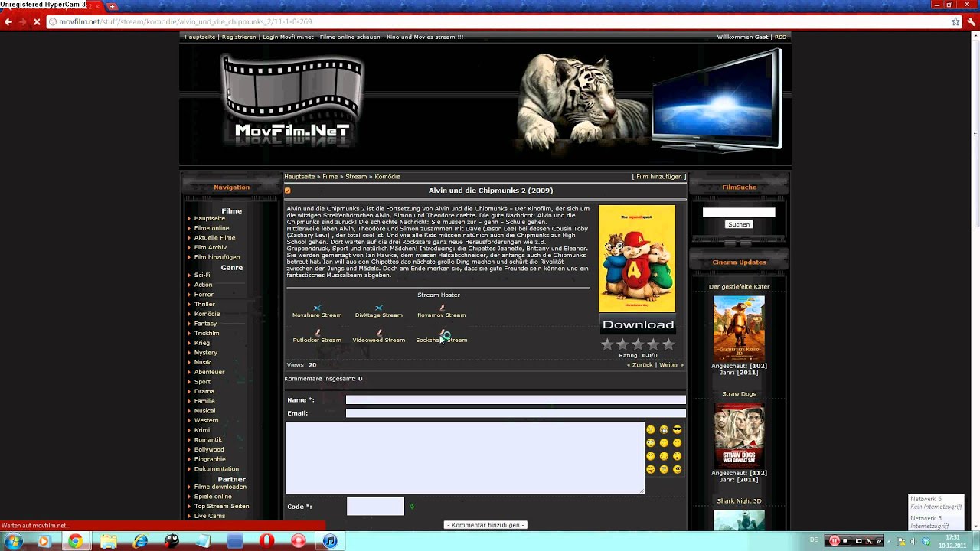Focus the Email input field
The width and height of the screenshot is (980, 551).
[515, 413]
